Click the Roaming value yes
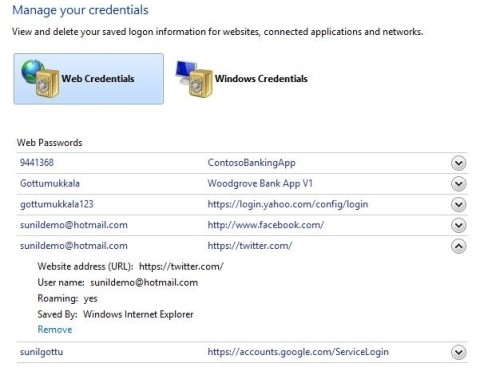The image size is (500, 370). coord(90,299)
